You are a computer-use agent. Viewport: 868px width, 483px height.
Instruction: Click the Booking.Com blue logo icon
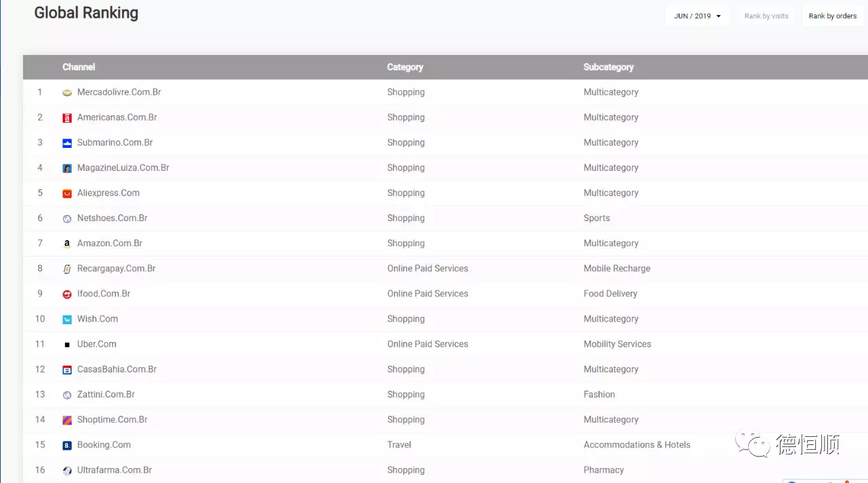point(67,446)
